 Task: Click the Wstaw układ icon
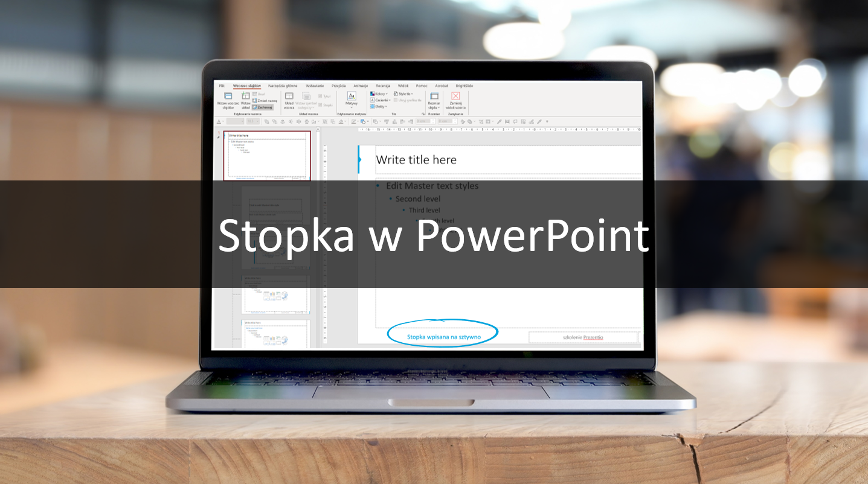point(246,100)
